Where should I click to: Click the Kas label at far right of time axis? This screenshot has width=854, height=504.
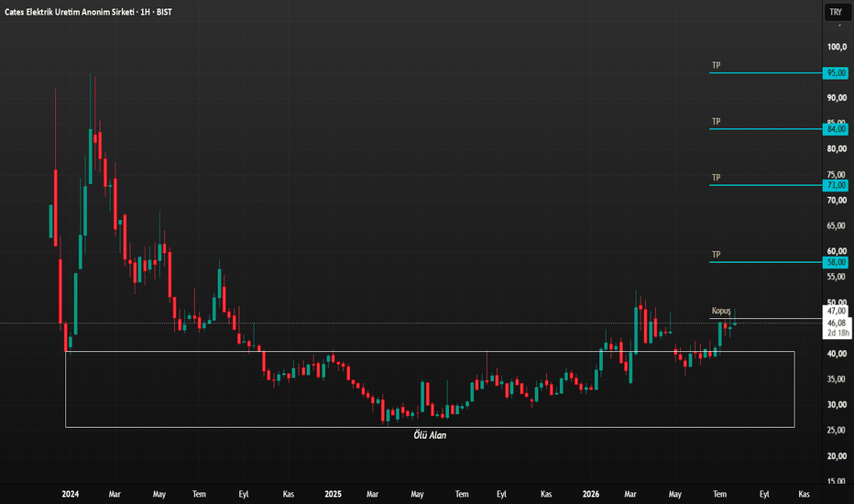[x=804, y=494]
